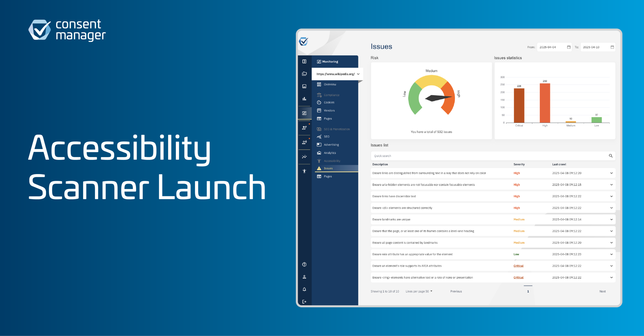The width and height of the screenshot is (644, 336).
Task: Open the user voice icon in the left rail
Action: pyautogui.click(x=304, y=142)
